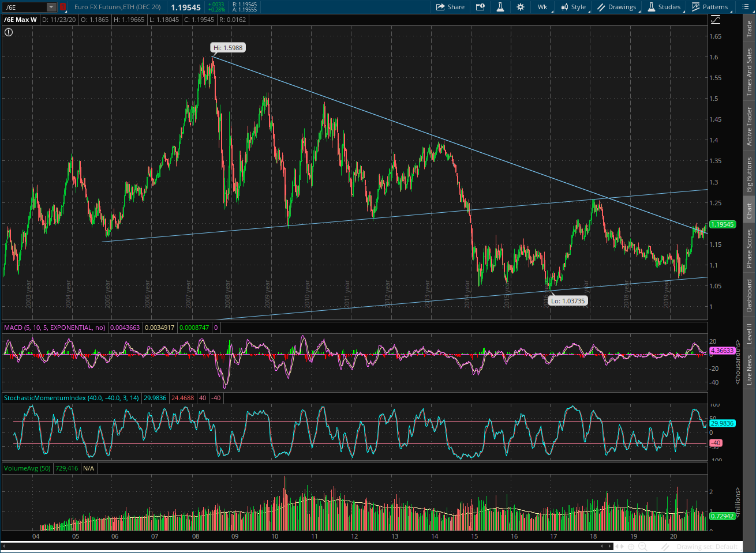Click the /6E Max W chart label
Image resolution: width=756 pixels, height=553 pixels.
21,20
